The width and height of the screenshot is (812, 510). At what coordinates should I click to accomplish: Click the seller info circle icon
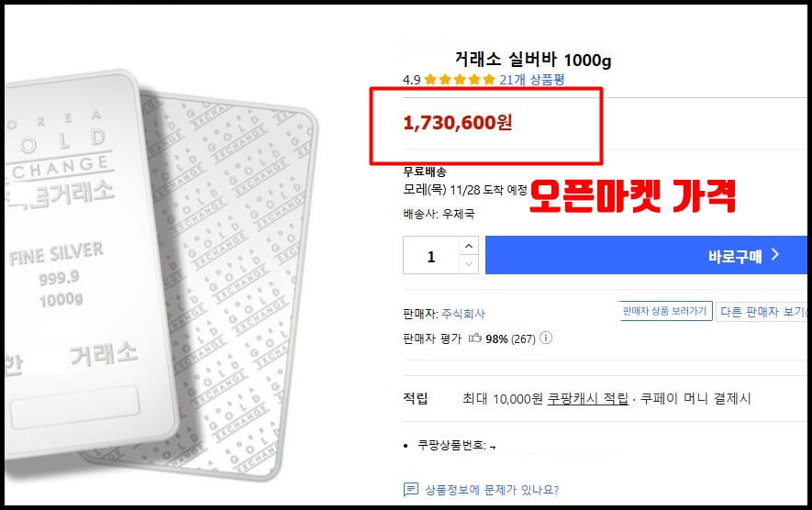click(546, 338)
